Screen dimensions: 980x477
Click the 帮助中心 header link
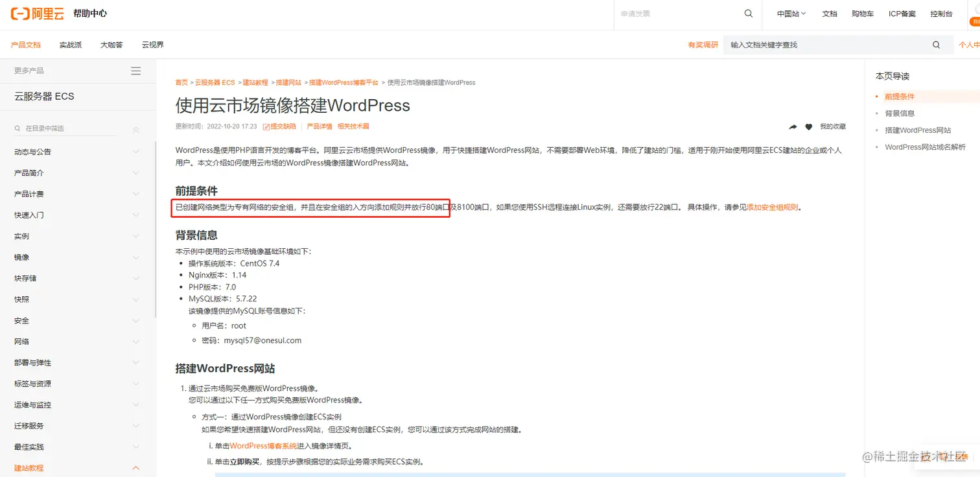click(90, 14)
